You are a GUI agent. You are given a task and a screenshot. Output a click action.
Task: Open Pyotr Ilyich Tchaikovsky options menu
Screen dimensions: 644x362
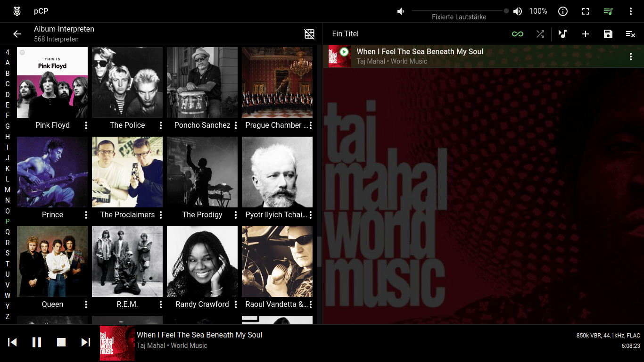pos(311,215)
